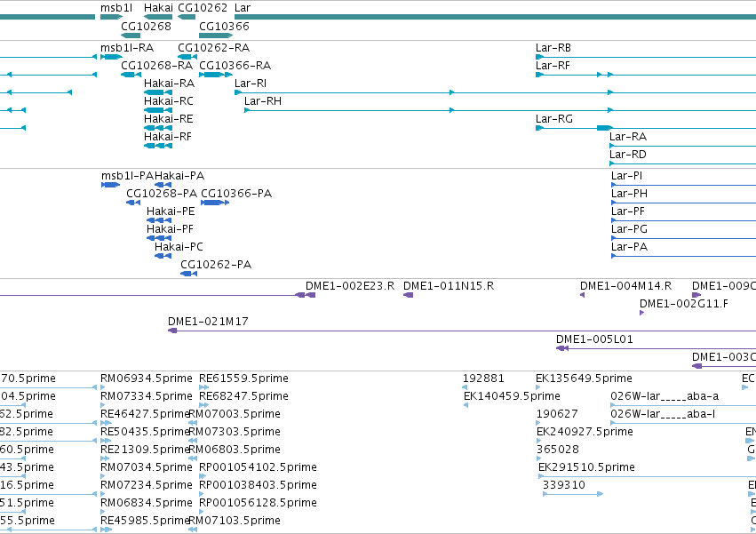Select EST RM07334.5prime
Viewport: 756px width, 534px height.
click(x=146, y=397)
